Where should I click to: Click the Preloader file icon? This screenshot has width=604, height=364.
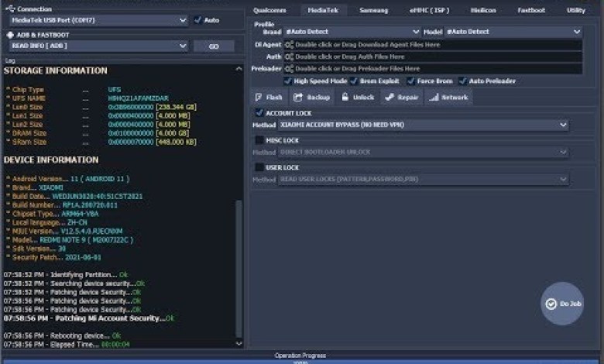pyautogui.click(x=289, y=69)
